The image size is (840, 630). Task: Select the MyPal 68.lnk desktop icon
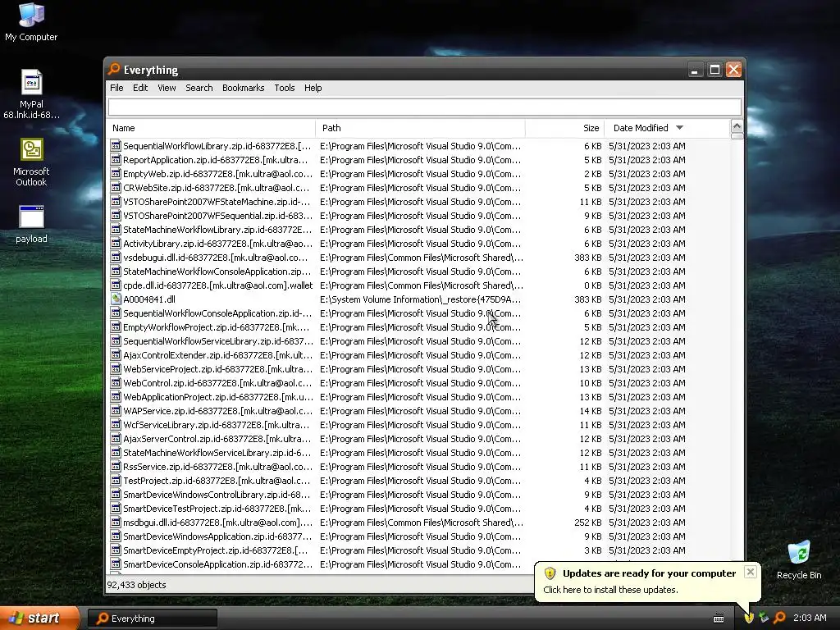[31, 94]
